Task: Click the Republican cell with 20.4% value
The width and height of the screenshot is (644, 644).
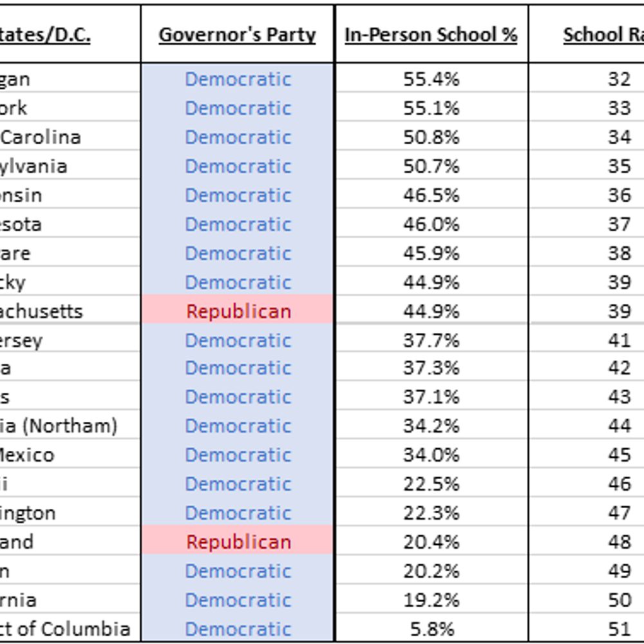Action: coord(238,542)
